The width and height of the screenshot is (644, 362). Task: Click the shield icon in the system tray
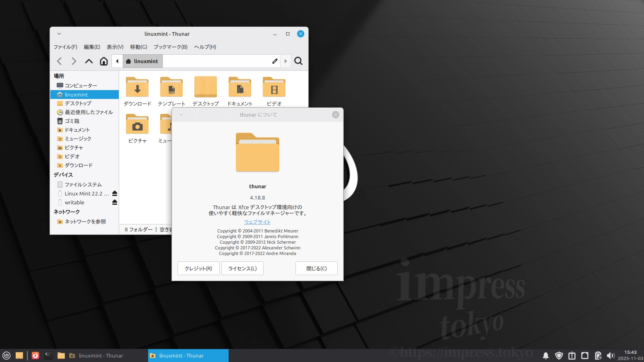(x=559, y=356)
